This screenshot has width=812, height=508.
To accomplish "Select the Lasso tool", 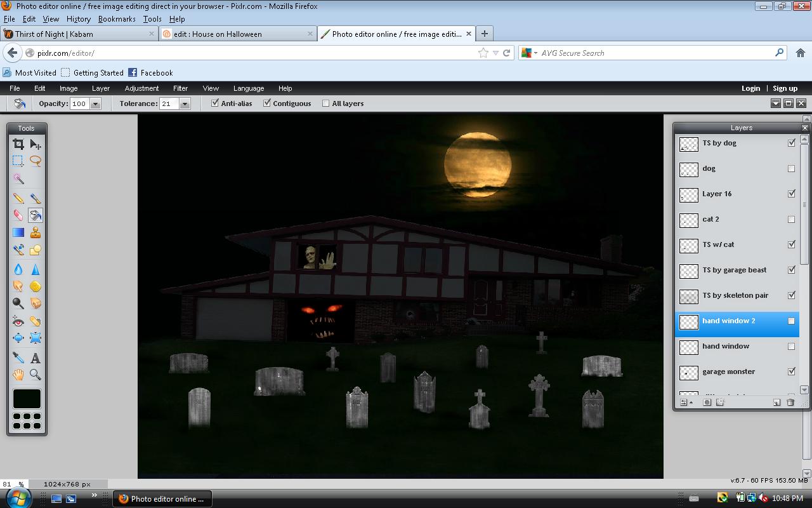I will (x=36, y=161).
